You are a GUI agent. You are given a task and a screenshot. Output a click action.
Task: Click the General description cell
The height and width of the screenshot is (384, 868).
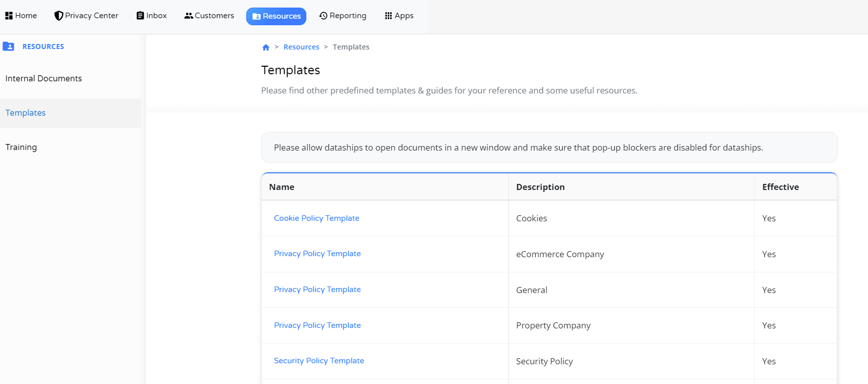pos(631,290)
